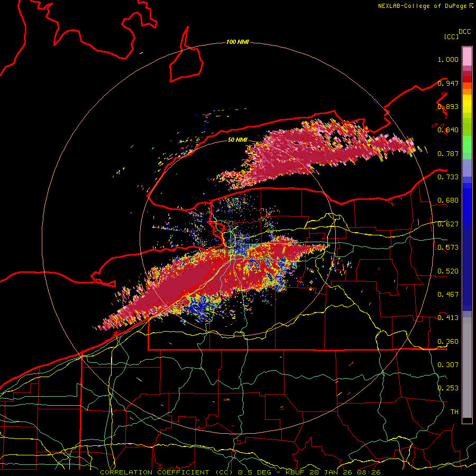Select the 0.627 scale value
476x476 pixels.
click(x=448, y=224)
